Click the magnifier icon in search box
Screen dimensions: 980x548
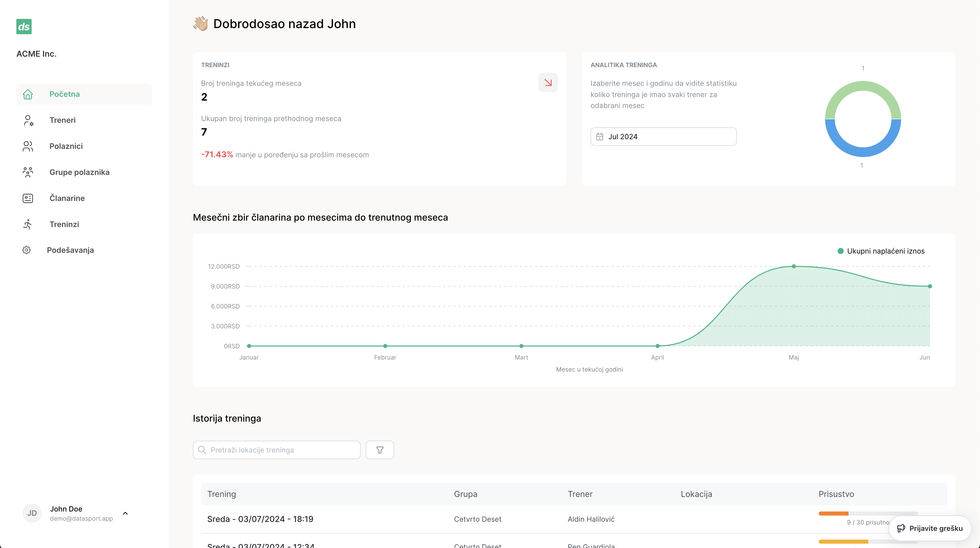coord(202,450)
